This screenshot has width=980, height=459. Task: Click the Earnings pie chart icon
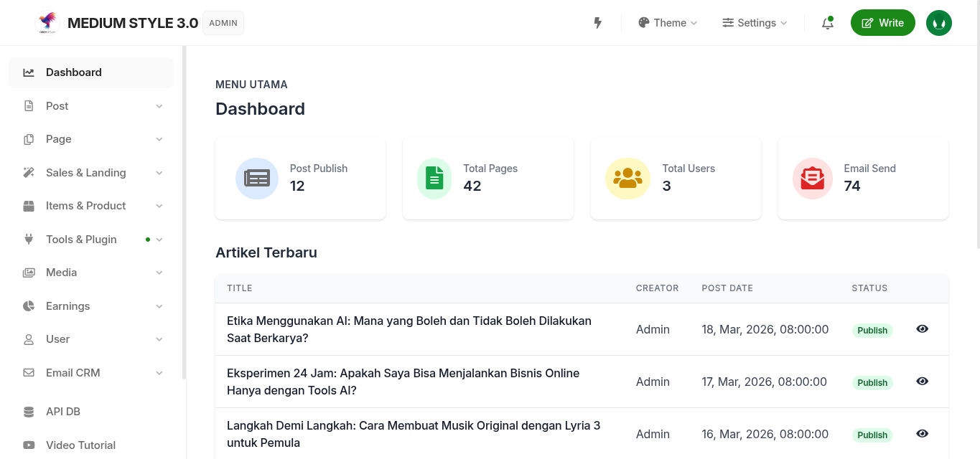click(x=29, y=306)
